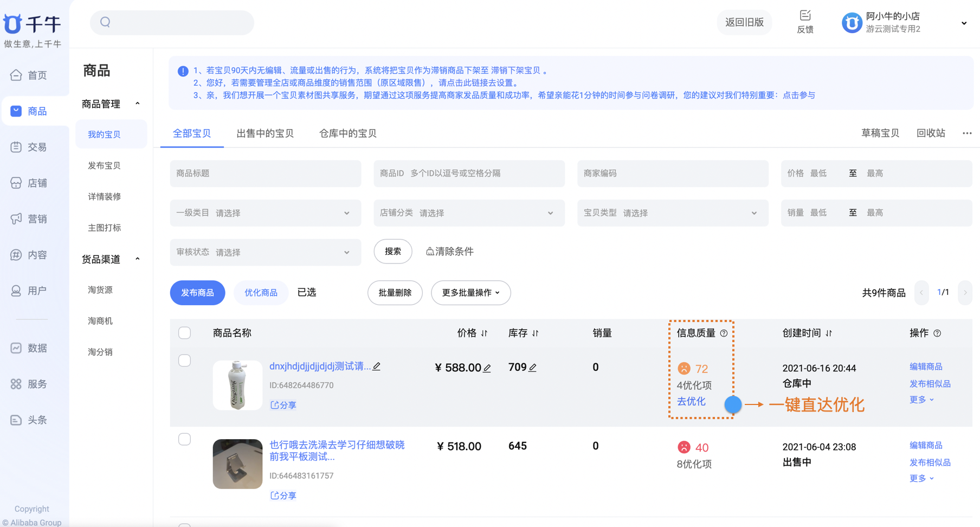980x527 pixels.
Task: Open the 审核状态 dropdown
Action: 265,252
